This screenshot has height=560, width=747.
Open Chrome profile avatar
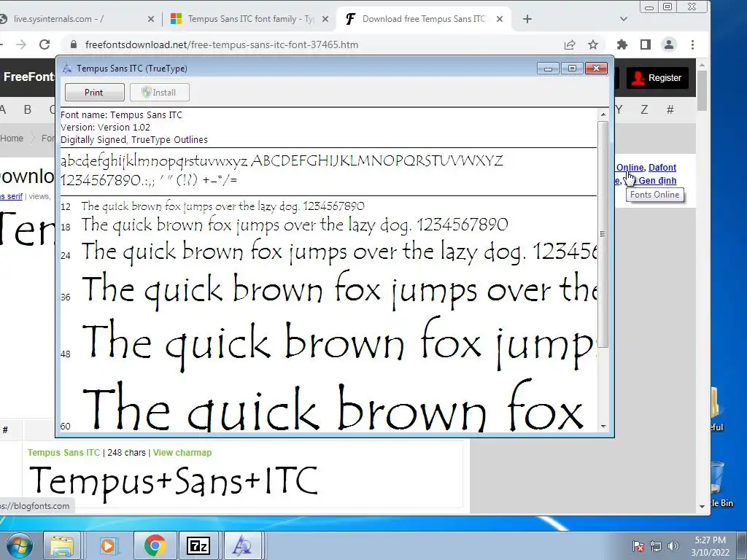pyautogui.click(x=669, y=44)
